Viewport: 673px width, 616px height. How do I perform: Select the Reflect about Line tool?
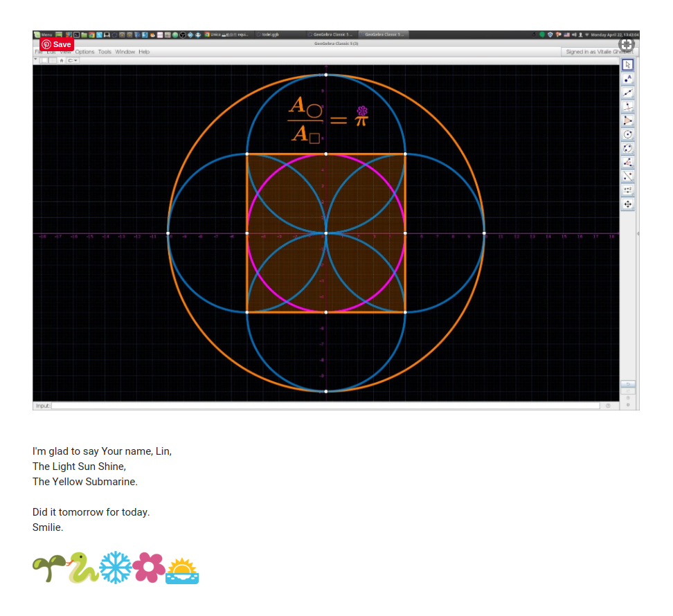(x=627, y=176)
